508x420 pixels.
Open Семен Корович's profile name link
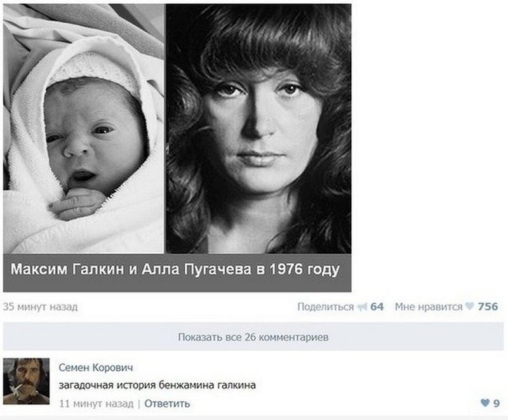tap(96, 367)
